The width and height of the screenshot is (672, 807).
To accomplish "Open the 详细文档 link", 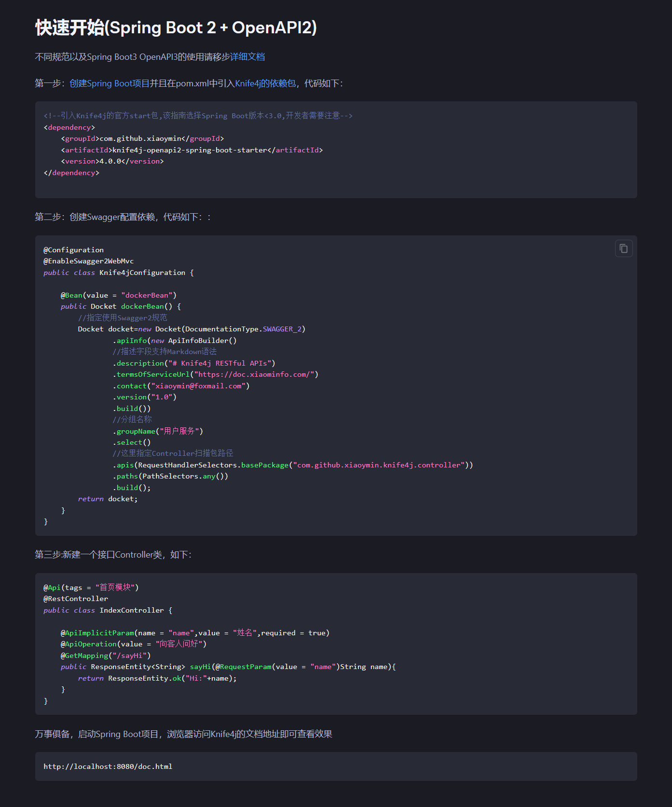I will [247, 57].
